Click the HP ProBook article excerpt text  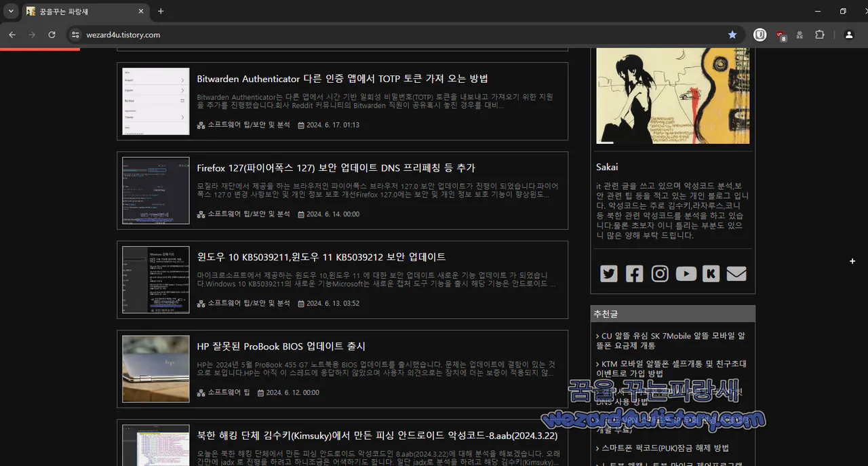point(375,369)
